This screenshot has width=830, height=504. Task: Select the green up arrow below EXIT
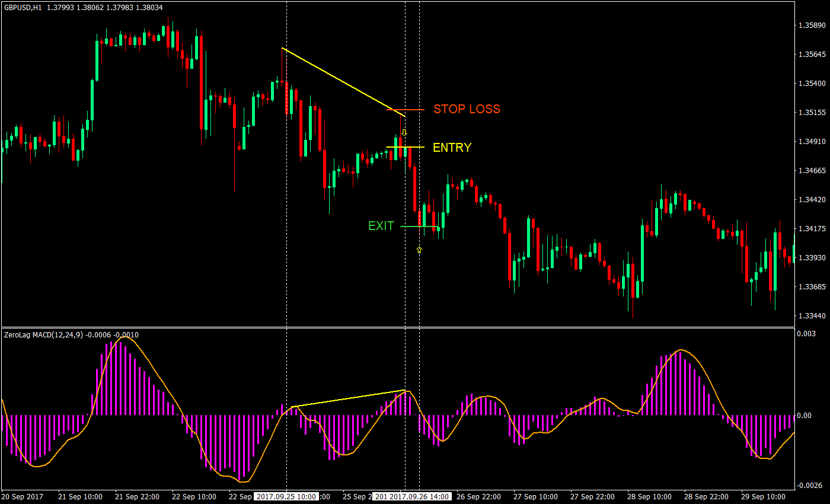click(x=419, y=250)
